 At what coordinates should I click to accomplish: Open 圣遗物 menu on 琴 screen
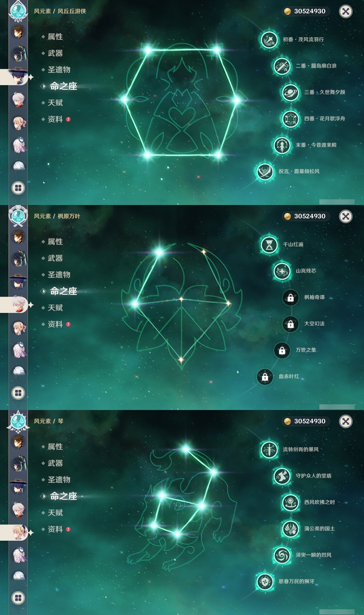click(59, 479)
